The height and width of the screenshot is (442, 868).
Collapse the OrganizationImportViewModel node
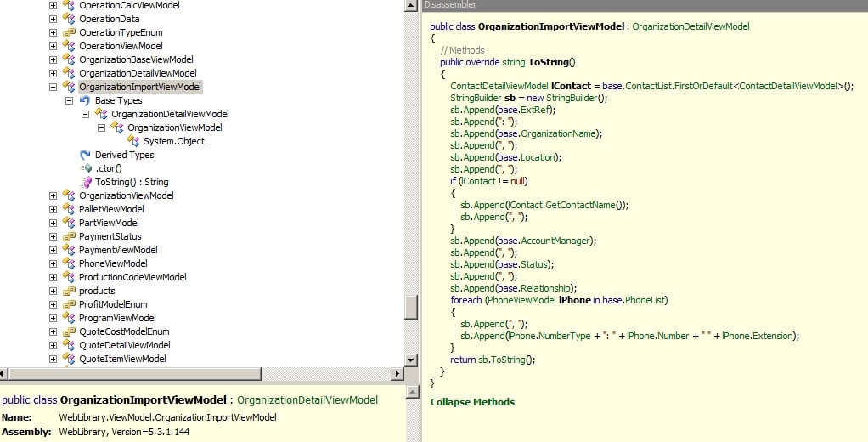tap(54, 87)
